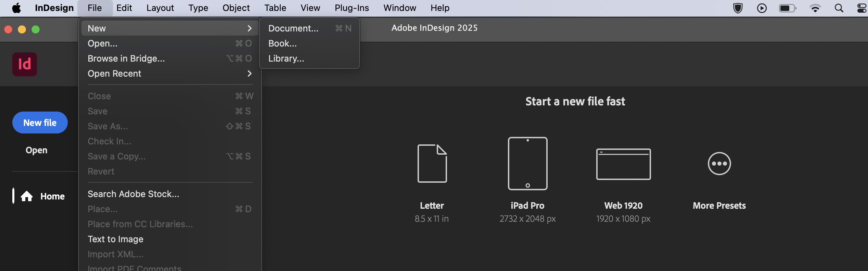Open the Wi-Fi status menu
Viewport: 868px width, 271px height.
click(815, 8)
